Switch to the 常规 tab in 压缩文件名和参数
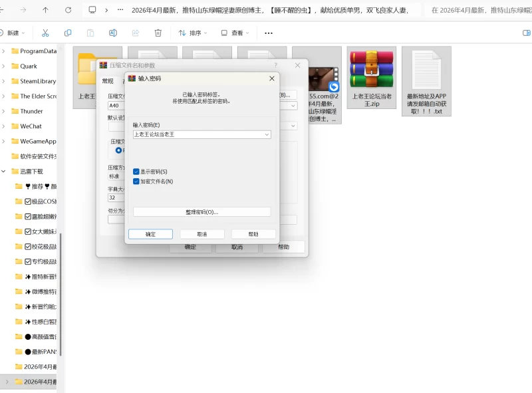This screenshot has width=532, height=393. tap(108, 80)
